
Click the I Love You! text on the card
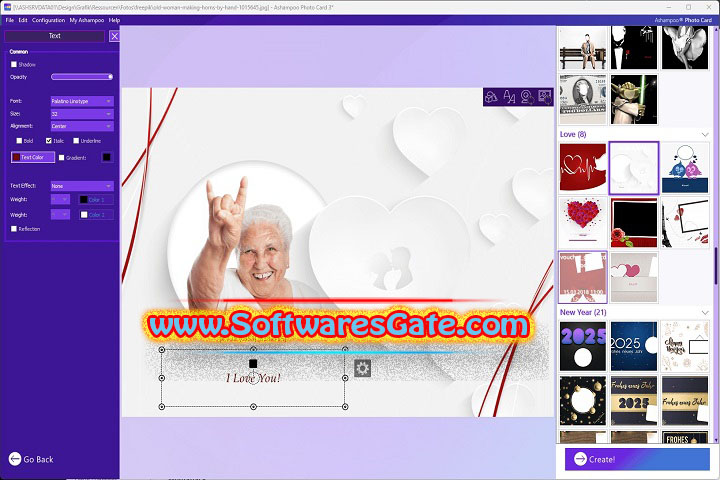click(x=253, y=378)
